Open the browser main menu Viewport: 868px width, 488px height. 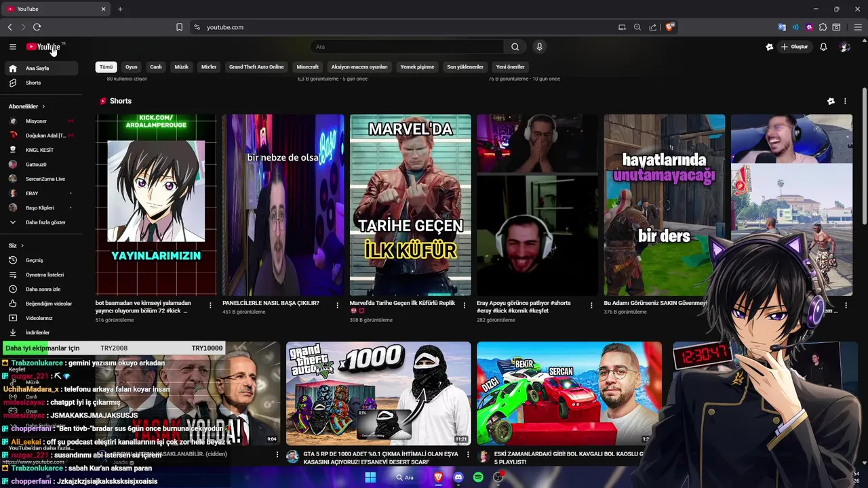pyautogui.click(x=858, y=27)
